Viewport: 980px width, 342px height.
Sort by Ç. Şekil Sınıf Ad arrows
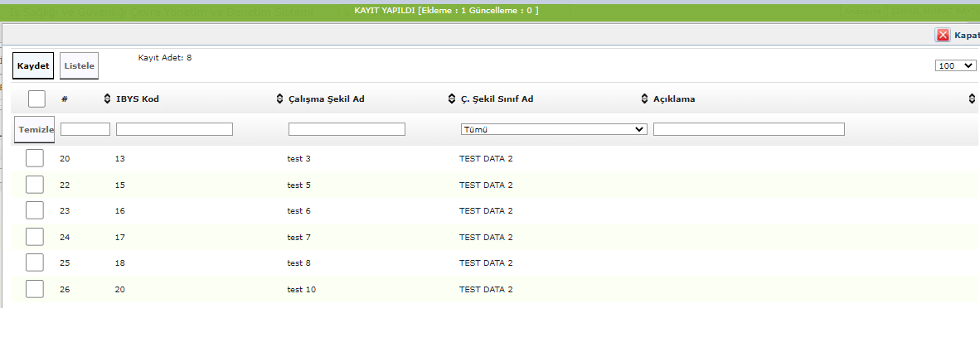click(452, 99)
